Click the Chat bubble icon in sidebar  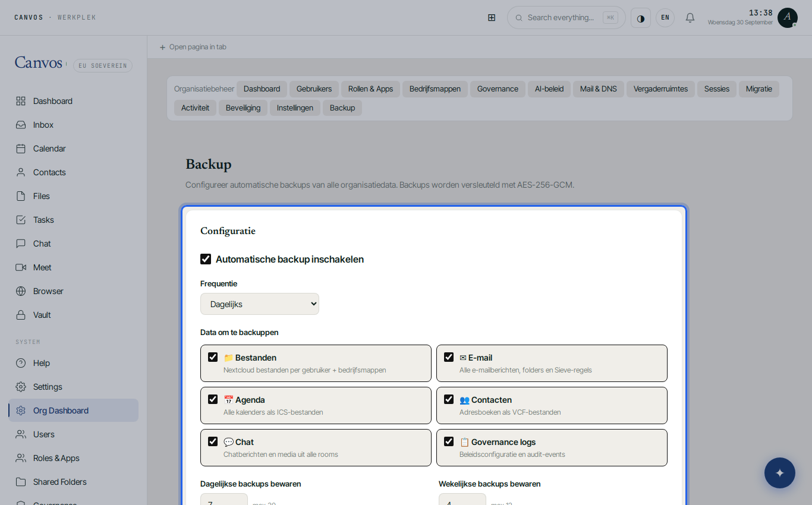coord(21,244)
